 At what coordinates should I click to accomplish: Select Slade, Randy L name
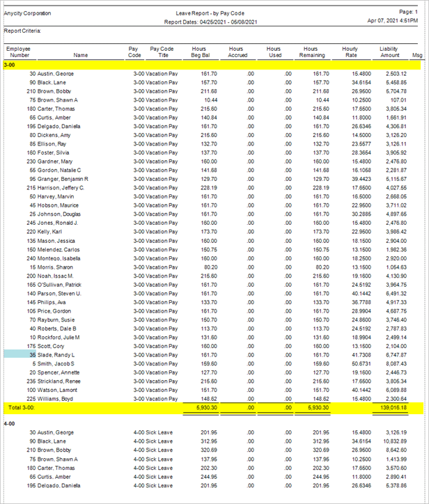[56, 355]
